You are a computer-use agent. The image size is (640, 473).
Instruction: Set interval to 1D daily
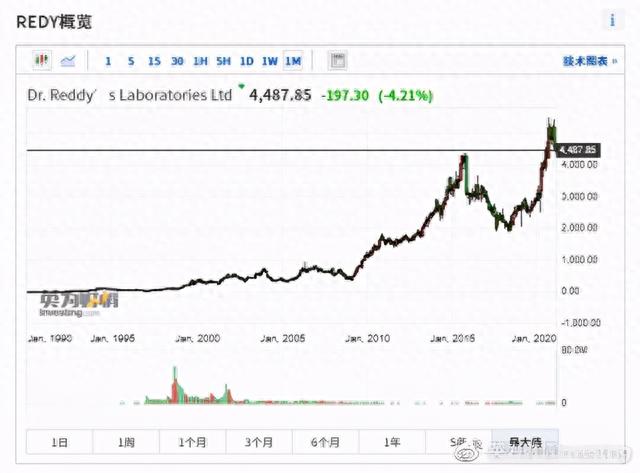247,61
